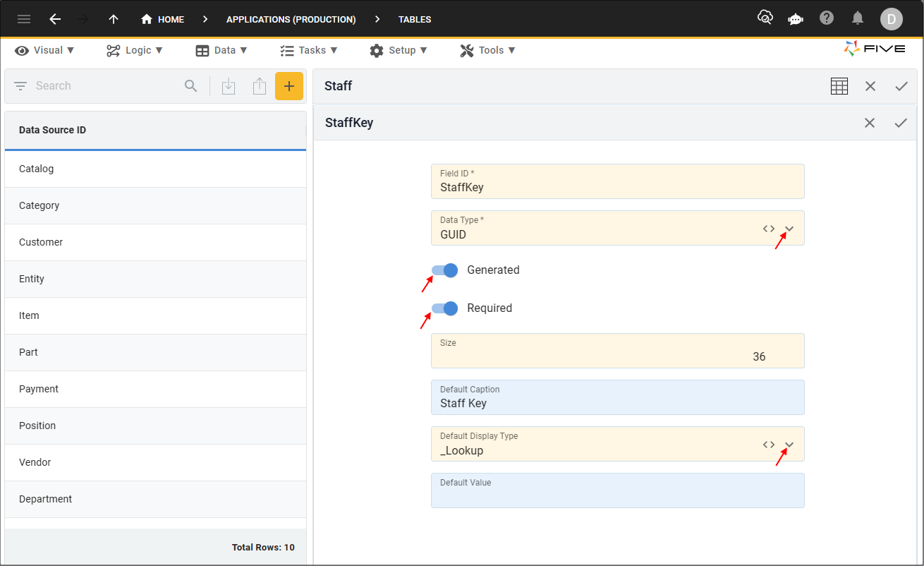Image resolution: width=924 pixels, height=566 pixels.
Task: Cancel the Staff form with its X
Action: [870, 86]
